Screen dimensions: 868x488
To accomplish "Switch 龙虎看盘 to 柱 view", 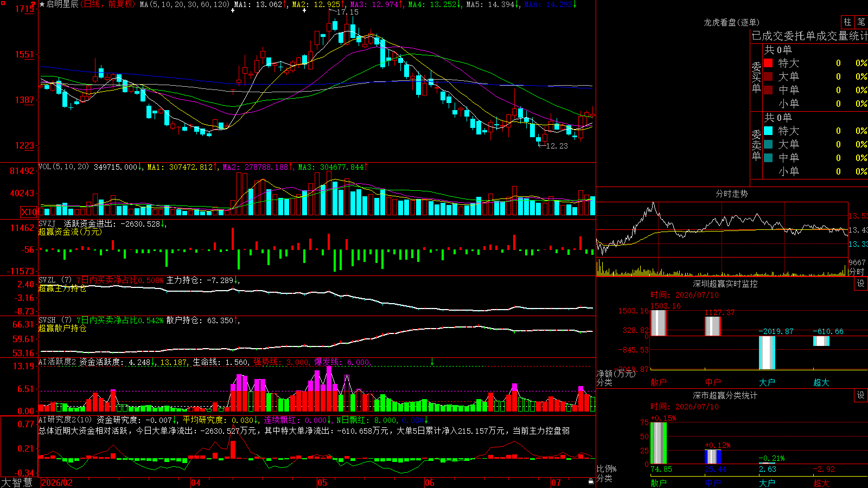I will (x=847, y=22).
